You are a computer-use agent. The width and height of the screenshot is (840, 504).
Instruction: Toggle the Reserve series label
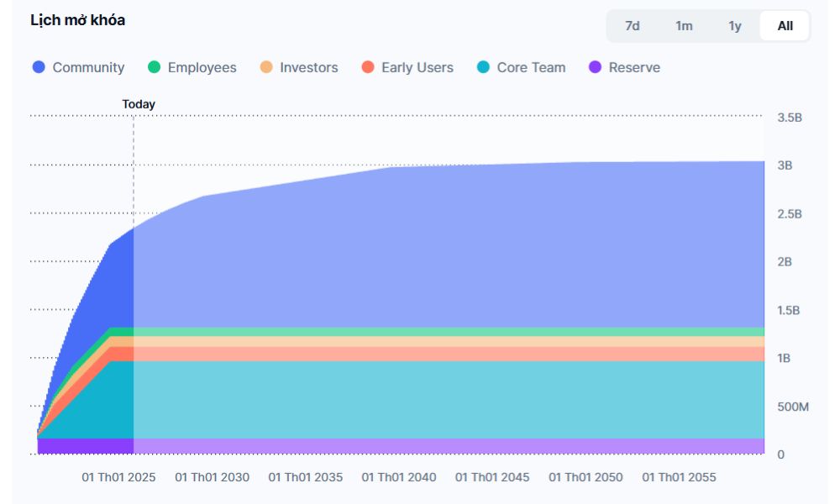pyautogui.click(x=634, y=68)
